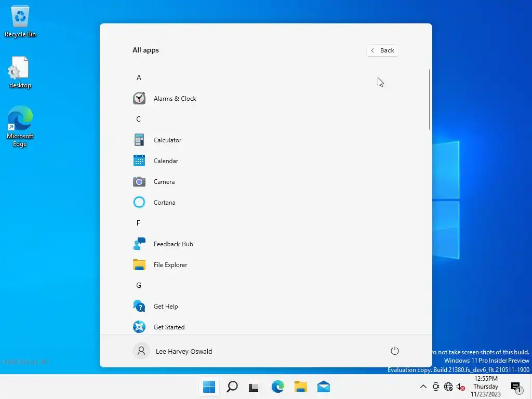This screenshot has height=399, width=532.
Task: Open Search from the taskbar
Action: click(232, 387)
